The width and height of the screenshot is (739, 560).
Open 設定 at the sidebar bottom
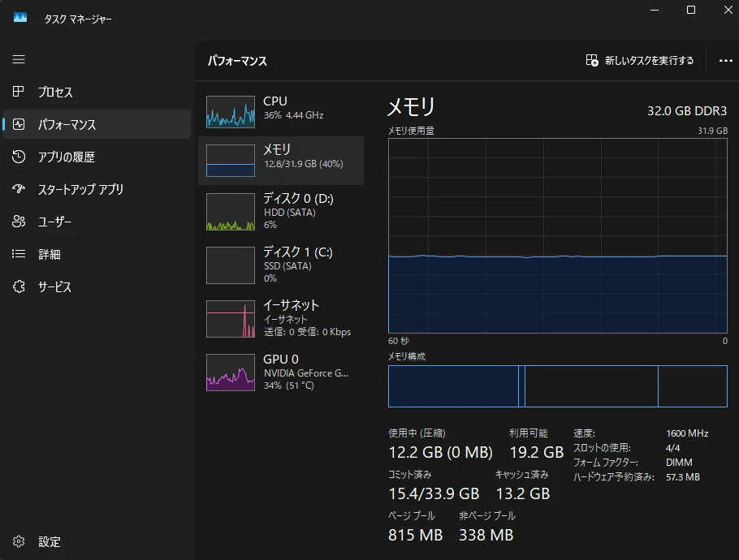tap(97, 541)
